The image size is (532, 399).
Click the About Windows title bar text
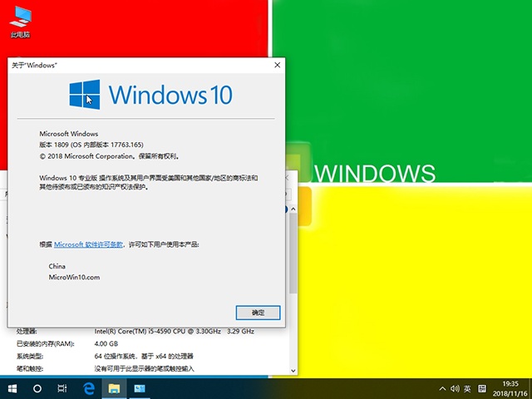(34, 65)
